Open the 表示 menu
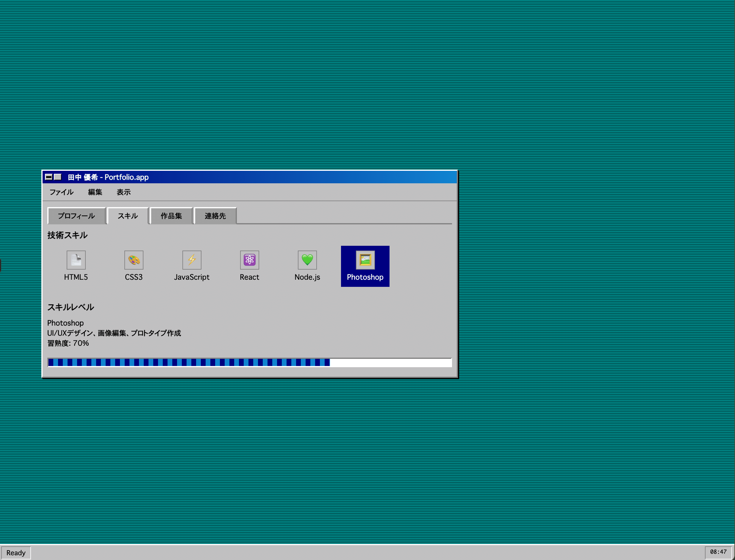 [x=123, y=192]
